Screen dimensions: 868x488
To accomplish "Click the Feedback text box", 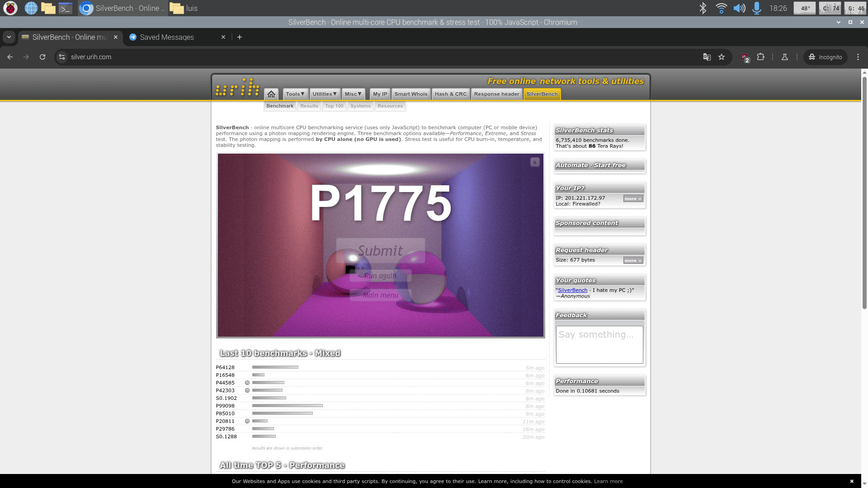I will coord(599,345).
